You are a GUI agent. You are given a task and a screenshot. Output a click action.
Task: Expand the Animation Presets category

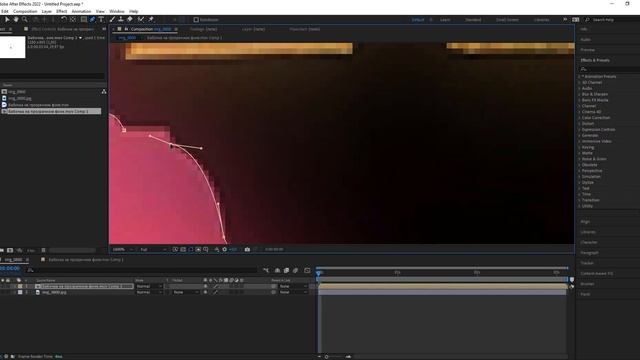click(579, 76)
